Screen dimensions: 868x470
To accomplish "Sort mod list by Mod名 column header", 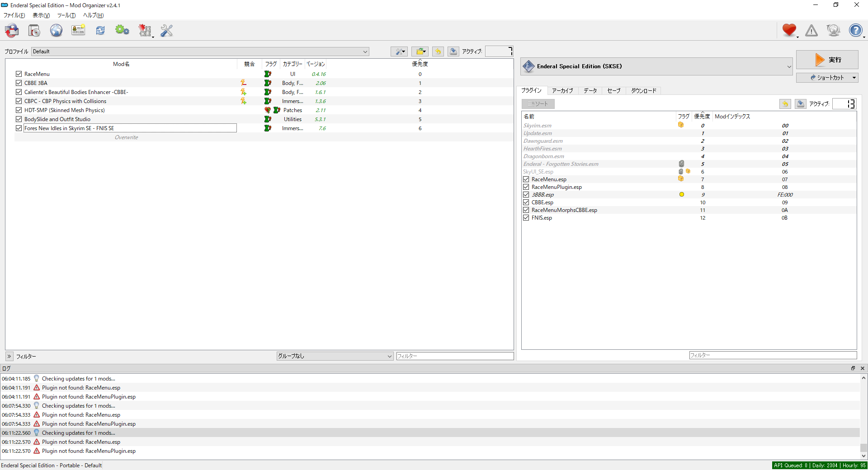I will coord(121,64).
